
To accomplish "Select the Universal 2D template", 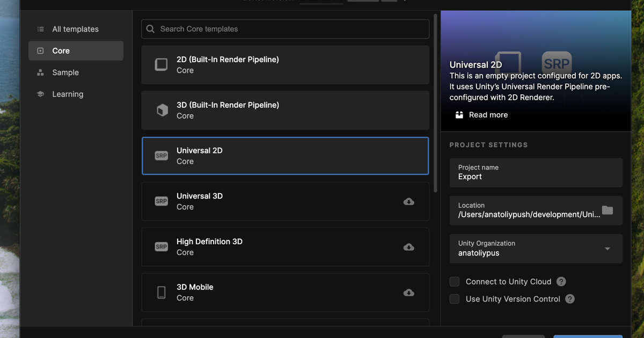I will 285,156.
